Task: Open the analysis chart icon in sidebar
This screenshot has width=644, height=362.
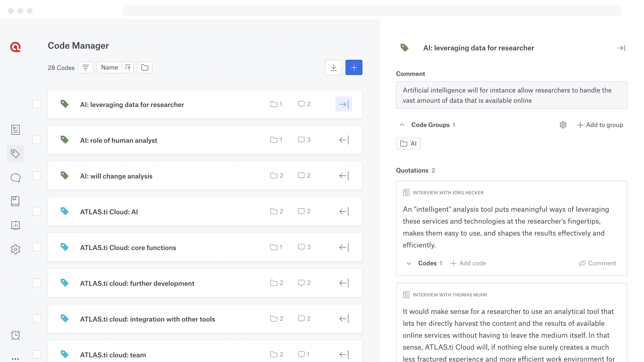Action: [x=15, y=225]
